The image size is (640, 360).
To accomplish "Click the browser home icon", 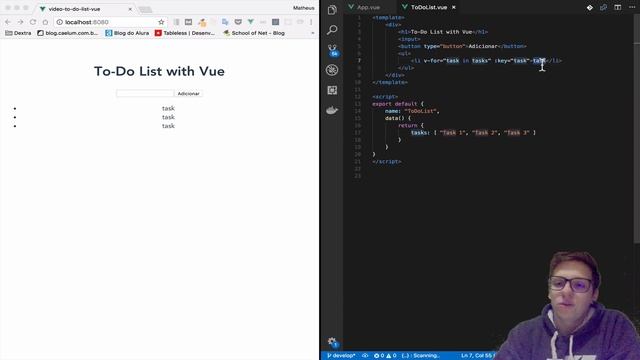I will click(x=45, y=22).
